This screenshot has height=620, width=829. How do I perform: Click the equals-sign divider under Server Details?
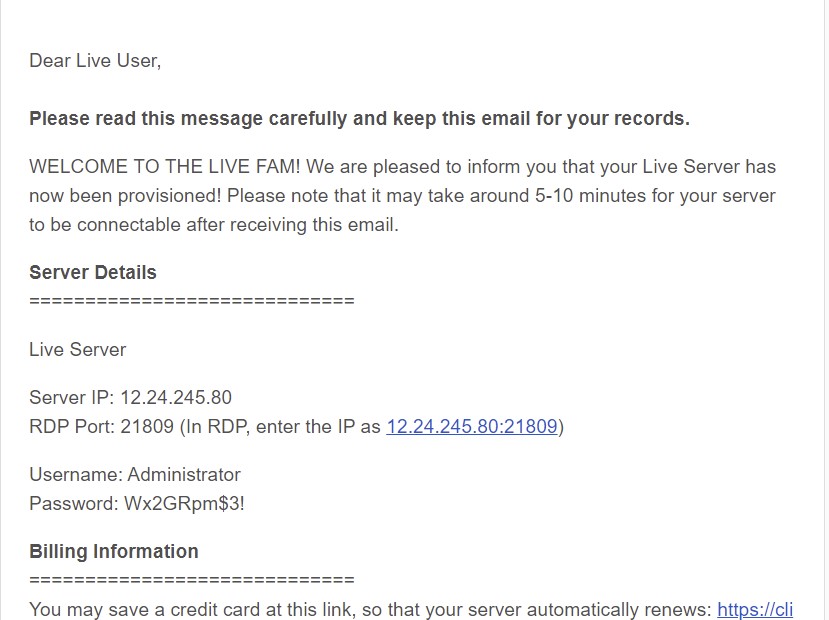192,301
